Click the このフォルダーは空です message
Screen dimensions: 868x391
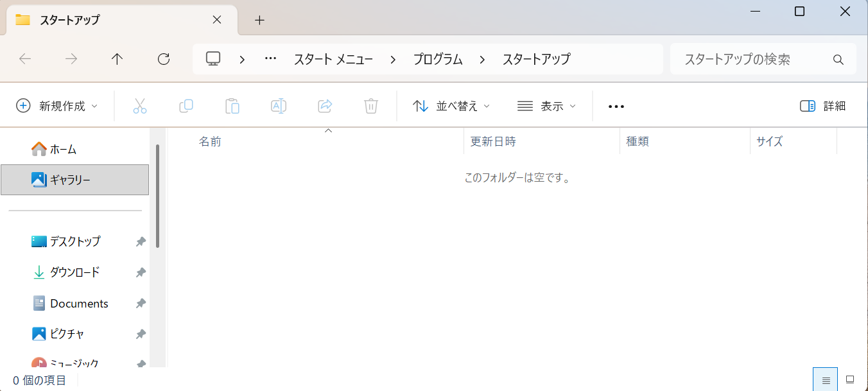click(517, 177)
